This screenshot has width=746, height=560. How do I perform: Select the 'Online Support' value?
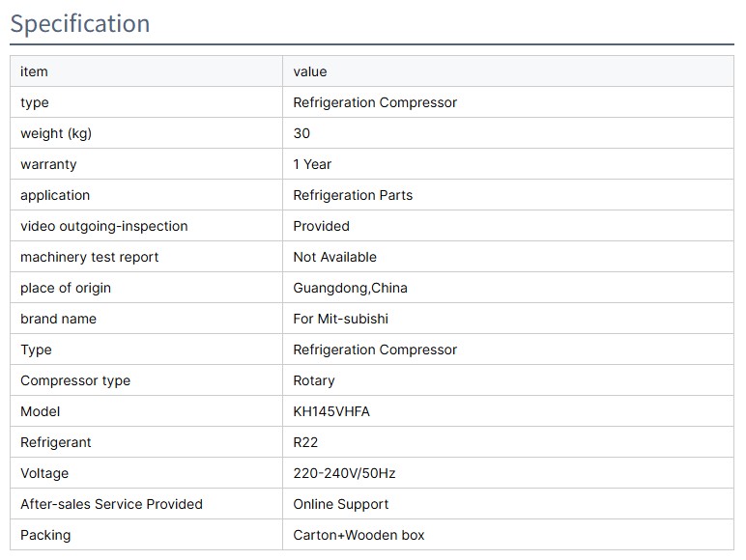point(341,504)
